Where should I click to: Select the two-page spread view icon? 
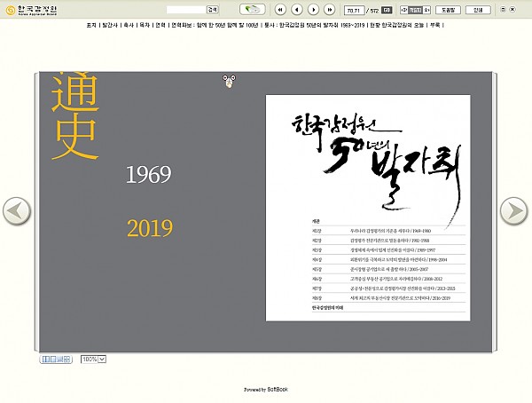[x=45, y=360]
